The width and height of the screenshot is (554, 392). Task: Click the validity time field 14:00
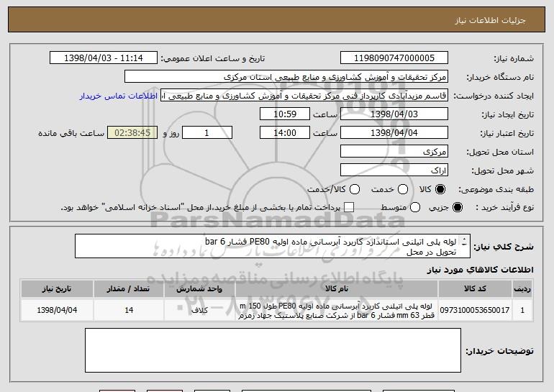(x=285, y=133)
